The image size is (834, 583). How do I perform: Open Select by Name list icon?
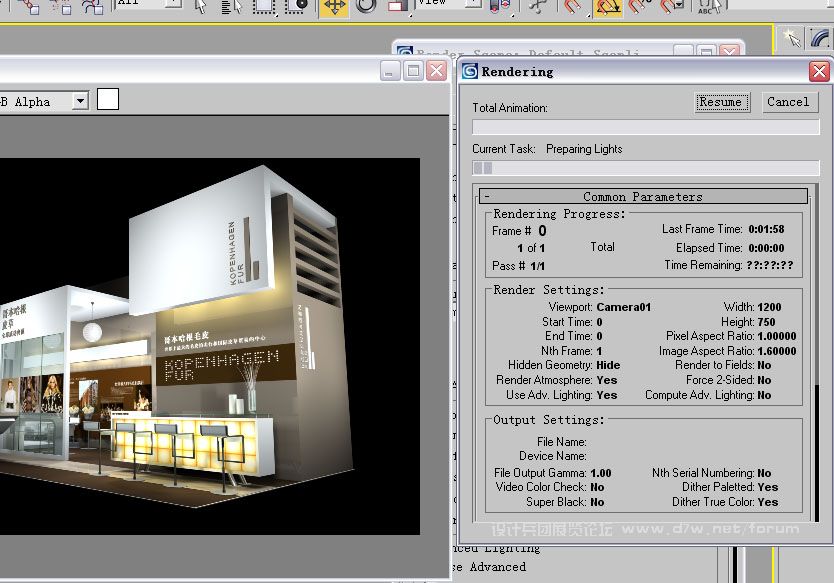pyautogui.click(x=231, y=6)
